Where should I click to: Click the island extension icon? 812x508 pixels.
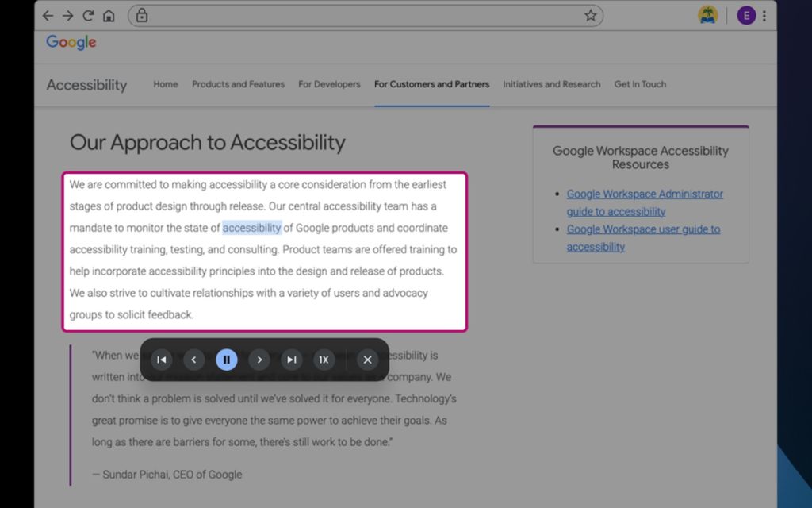click(x=708, y=15)
